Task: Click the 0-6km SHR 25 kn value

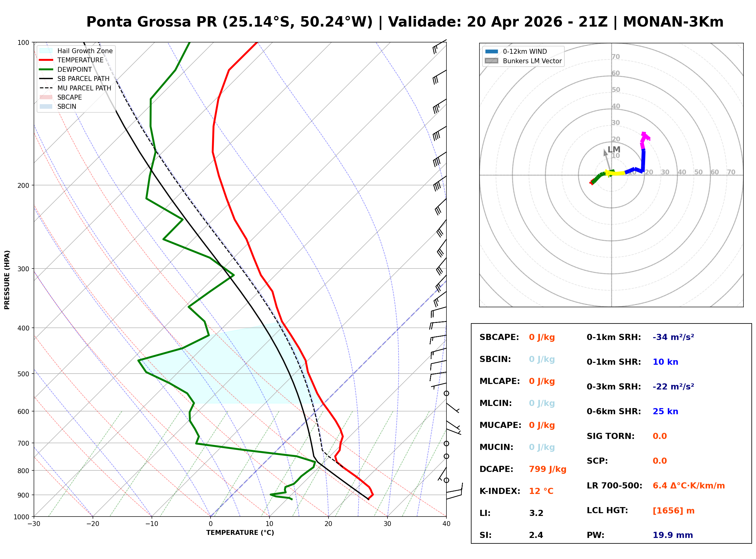Action: point(665,411)
